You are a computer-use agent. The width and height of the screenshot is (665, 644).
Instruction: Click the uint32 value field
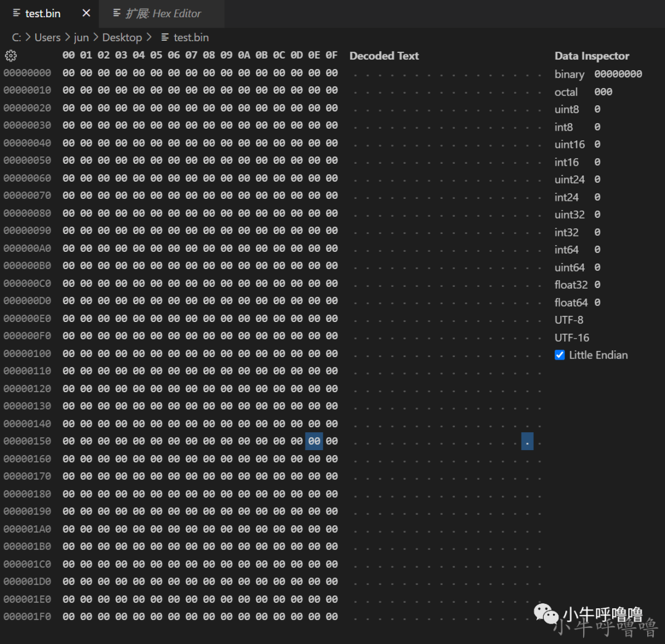tap(597, 215)
